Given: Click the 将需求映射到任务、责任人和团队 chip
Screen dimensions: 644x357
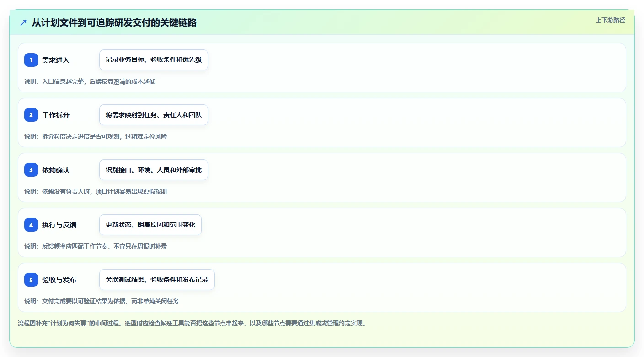Looking at the screenshot, I should [154, 115].
